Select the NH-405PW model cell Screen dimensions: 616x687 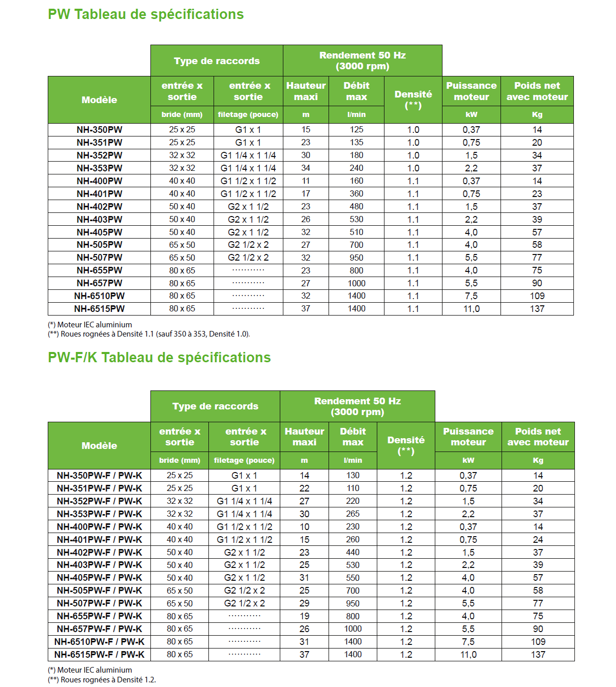99,232
